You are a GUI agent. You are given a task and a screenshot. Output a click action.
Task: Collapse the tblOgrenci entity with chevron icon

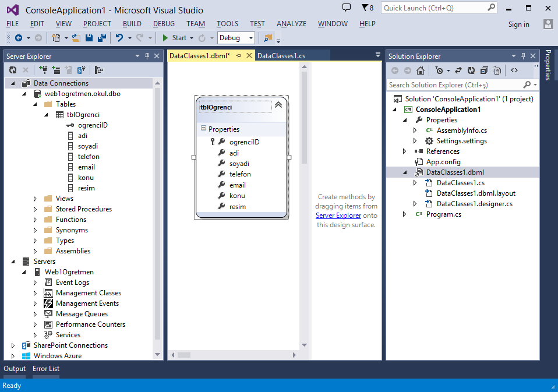[278, 105]
